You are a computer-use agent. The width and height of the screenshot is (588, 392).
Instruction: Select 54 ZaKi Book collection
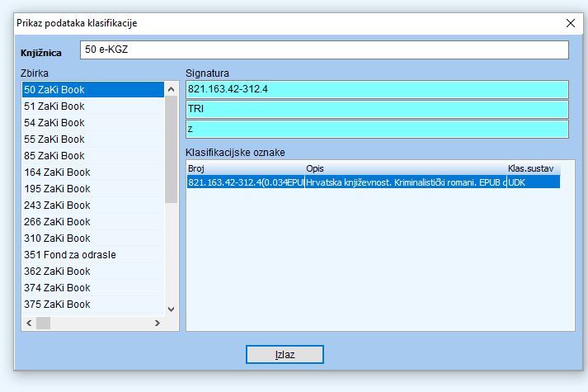click(x=93, y=122)
